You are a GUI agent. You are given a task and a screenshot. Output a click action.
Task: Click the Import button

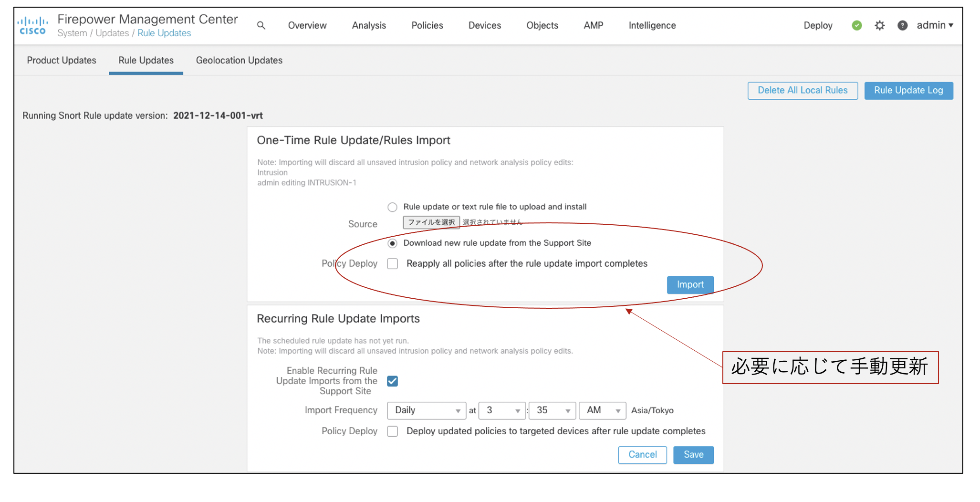click(x=690, y=285)
